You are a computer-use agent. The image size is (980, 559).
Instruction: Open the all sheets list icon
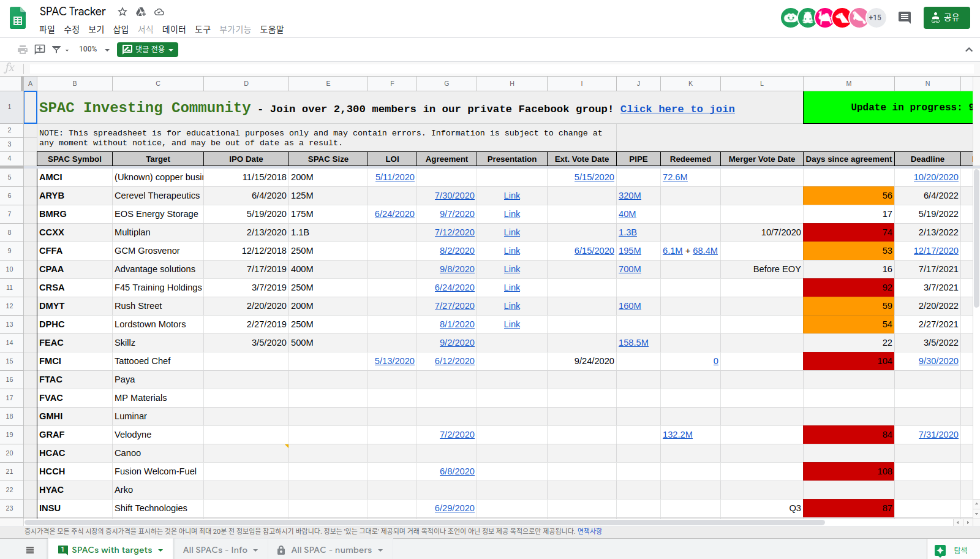[30, 550]
